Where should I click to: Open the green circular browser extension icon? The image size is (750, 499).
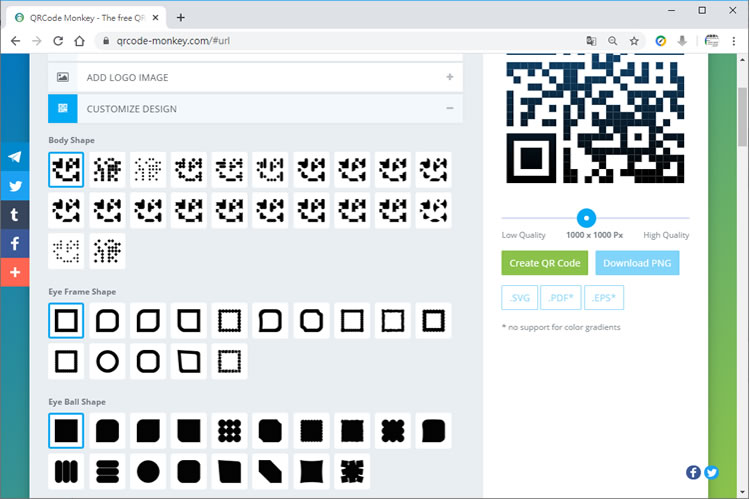tap(661, 41)
